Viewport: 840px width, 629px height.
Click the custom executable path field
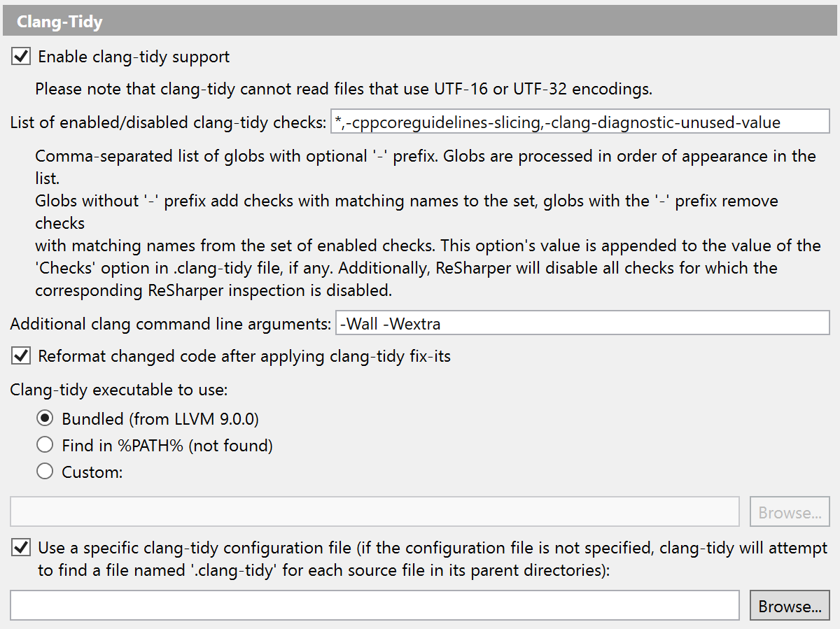point(374,512)
